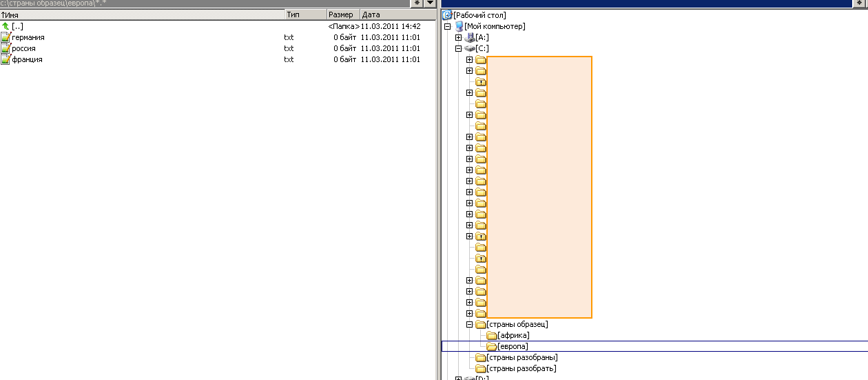Click 0 байт size of россия

click(345, 48)
